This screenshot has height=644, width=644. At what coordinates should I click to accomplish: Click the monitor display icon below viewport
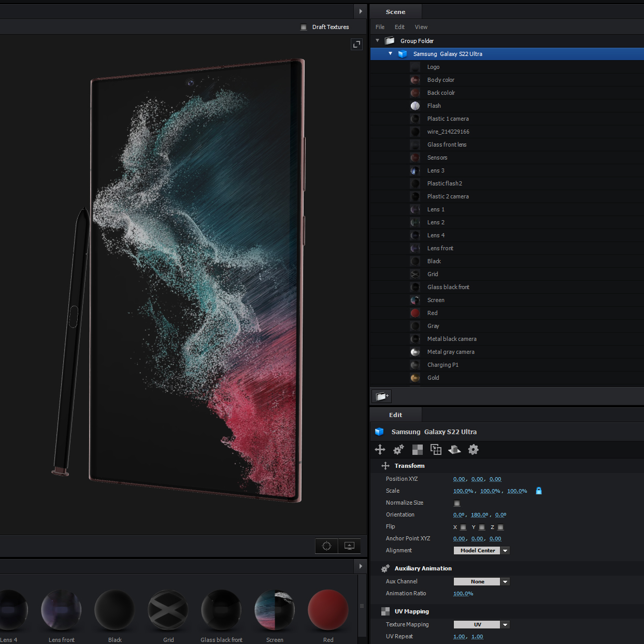[x=349, y=546]
